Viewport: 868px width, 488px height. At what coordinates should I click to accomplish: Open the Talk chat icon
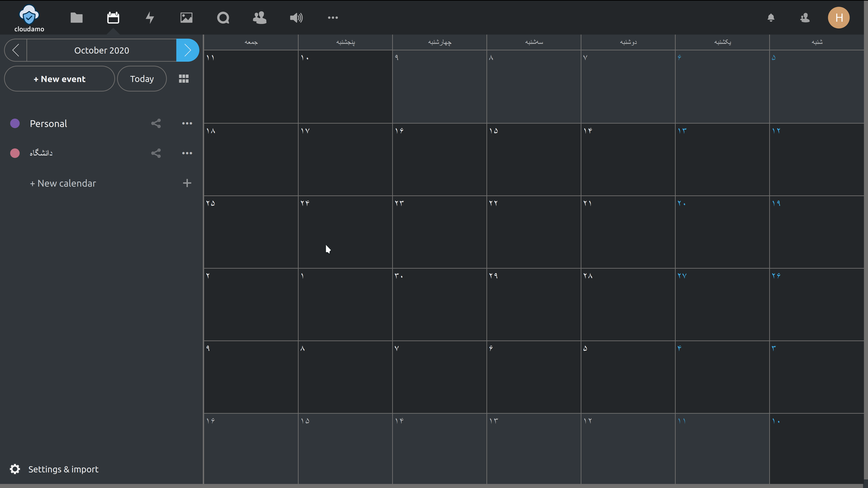tap(223, 18)
